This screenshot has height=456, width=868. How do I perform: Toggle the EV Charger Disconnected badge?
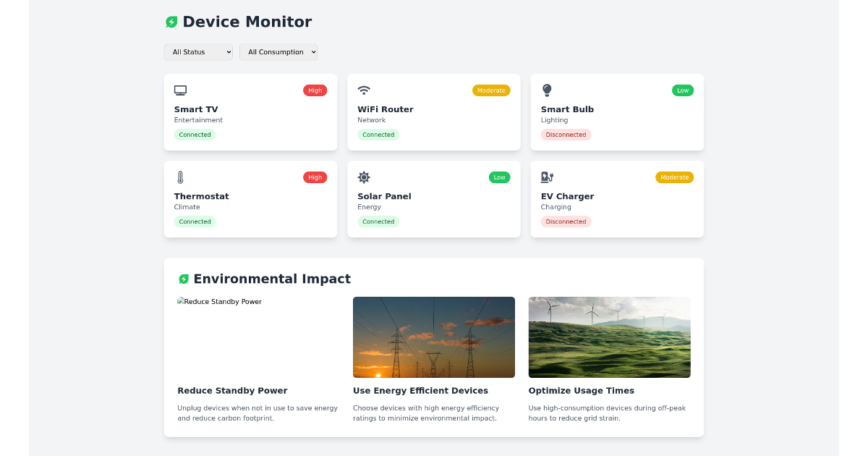pos(566,221)
